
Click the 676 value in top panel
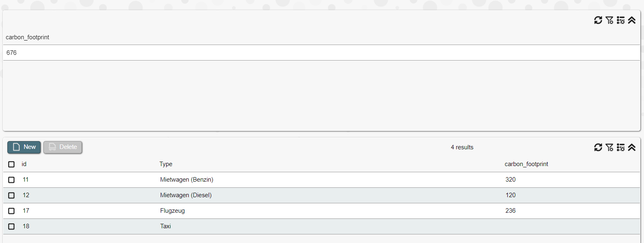tap(11, 53)
